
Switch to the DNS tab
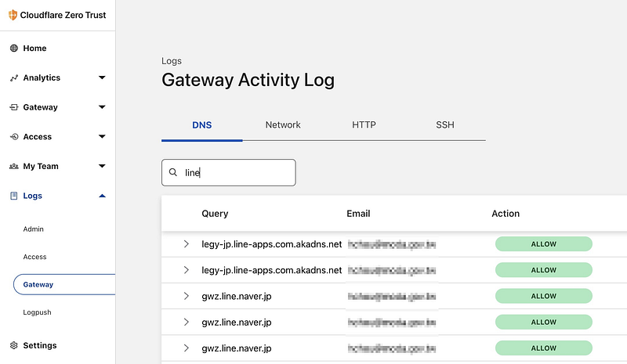(202, 125)
